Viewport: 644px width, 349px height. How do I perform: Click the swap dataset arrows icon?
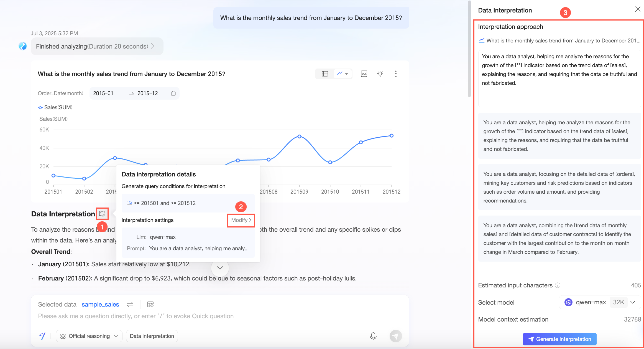coord(130,304)
